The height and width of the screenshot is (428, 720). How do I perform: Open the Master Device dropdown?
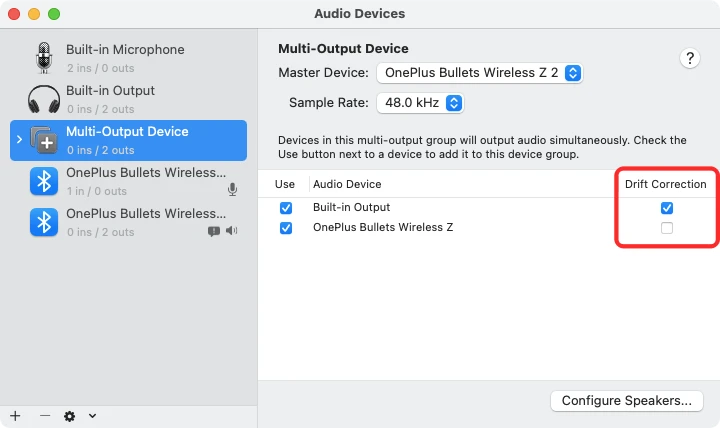click(x=479, y=73)
